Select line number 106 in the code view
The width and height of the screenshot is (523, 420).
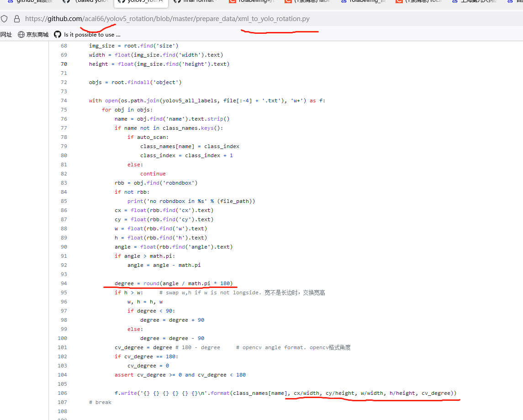pyautogui.click(x=62, y=393)
